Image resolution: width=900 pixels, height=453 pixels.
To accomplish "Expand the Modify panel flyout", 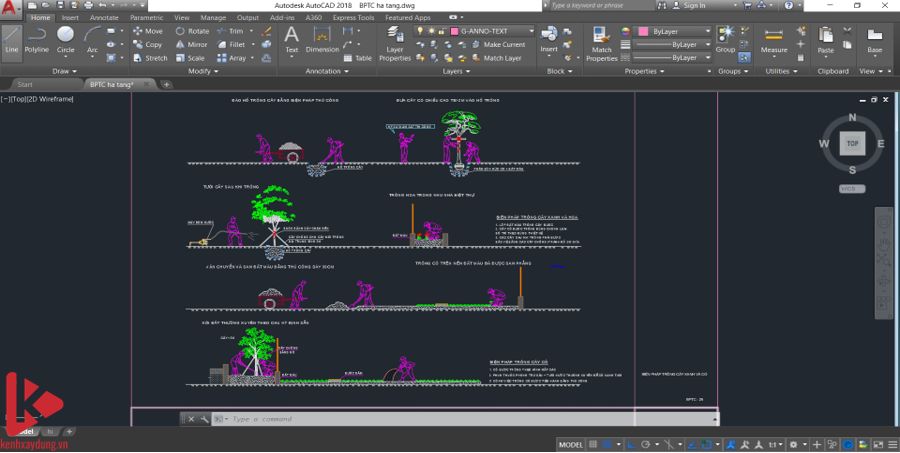I will coord(203,71).
